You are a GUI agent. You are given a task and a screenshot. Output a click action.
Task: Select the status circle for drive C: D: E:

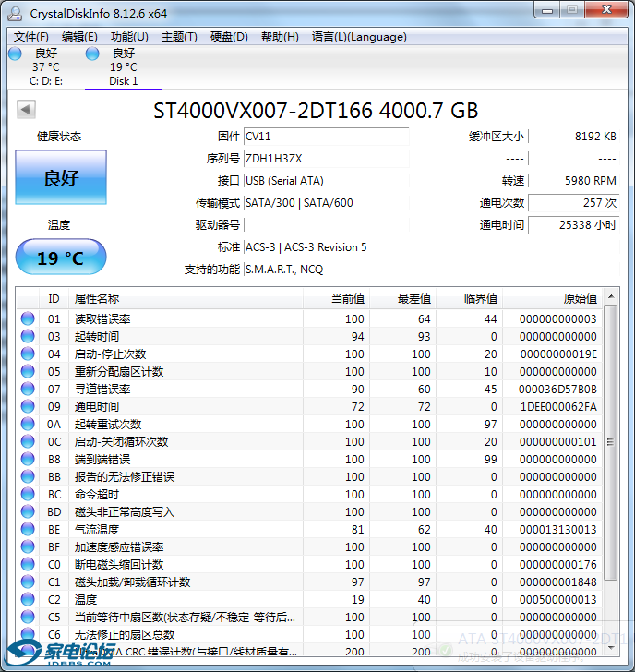(15, 54)
